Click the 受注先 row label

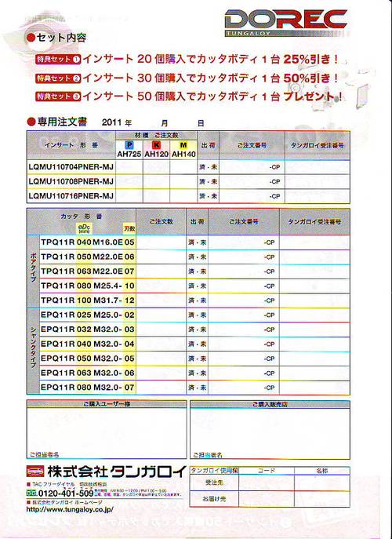click(x=214, y=483)
